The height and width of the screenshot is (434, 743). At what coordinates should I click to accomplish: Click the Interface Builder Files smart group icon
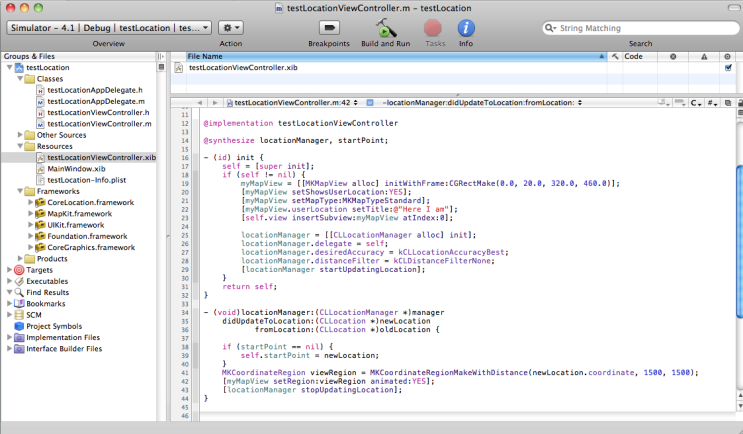pyautogui.click(x=19, y=349)
